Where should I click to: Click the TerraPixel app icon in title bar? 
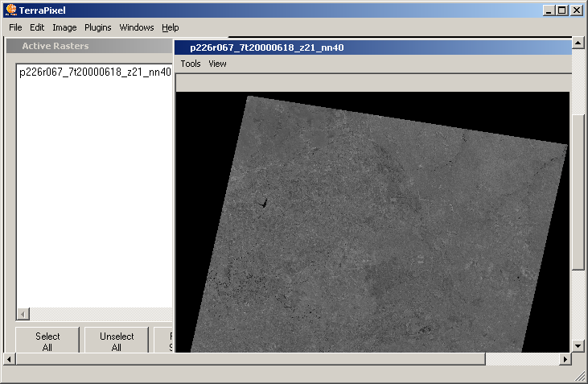click(10, 10)
